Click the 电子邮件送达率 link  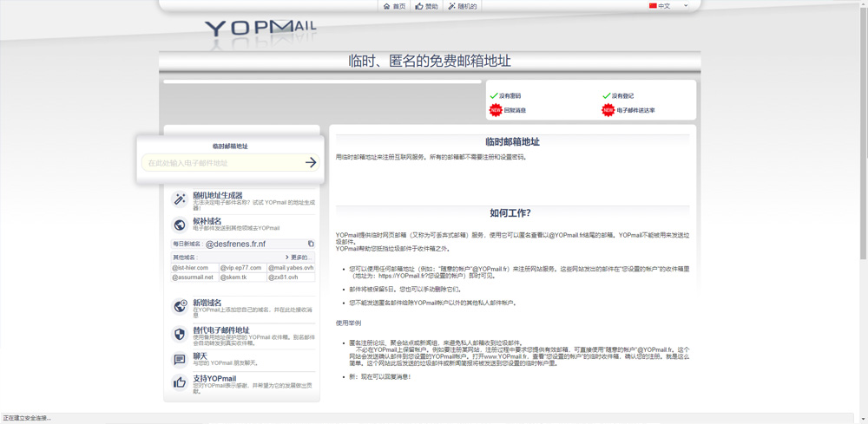635,111
